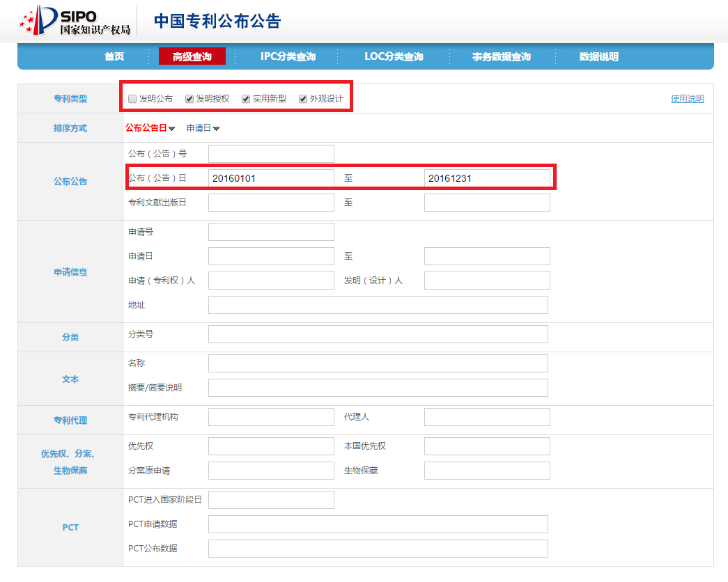This screenshot has height=582, width=728.
Task: Click the 分类号 text field
Action: click(378, 334)
